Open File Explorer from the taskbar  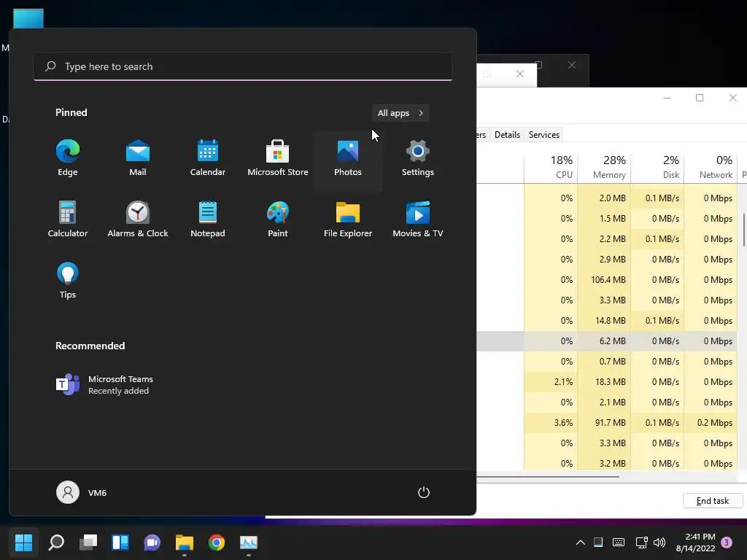[x=185, y=542]
